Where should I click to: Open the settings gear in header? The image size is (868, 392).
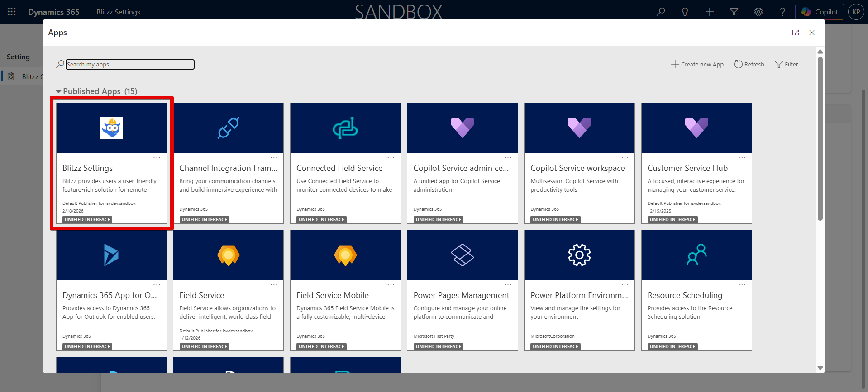(x=758, y=12)
